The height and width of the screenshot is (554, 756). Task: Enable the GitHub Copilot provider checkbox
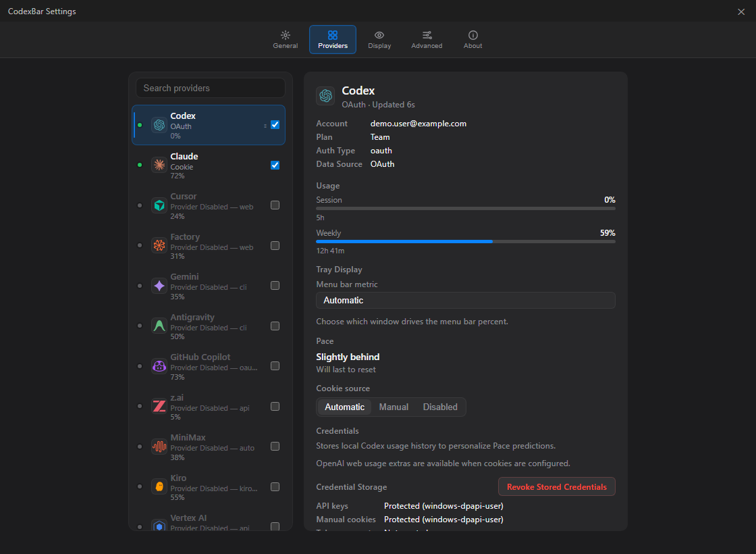(275, 366)
